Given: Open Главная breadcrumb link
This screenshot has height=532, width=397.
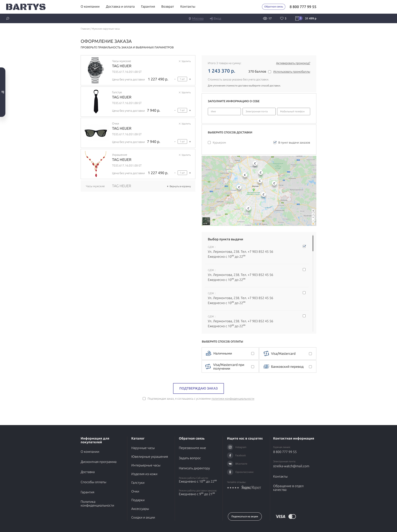Looking at the screenshot, I should tap(85, 29).
